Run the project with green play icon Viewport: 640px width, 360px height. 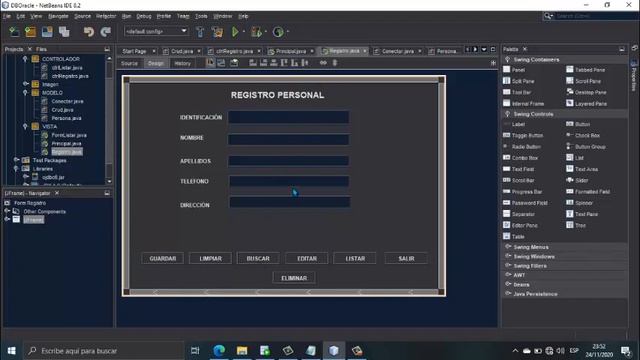pyautogui.click(x=235, y=31)
